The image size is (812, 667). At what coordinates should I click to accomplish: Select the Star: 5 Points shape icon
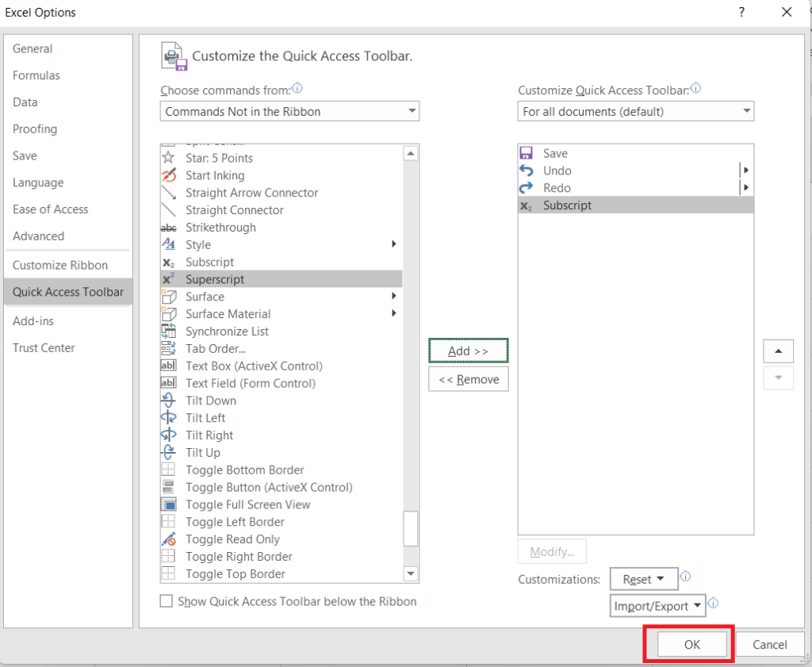pyautogui.click(x=168, y=158)
